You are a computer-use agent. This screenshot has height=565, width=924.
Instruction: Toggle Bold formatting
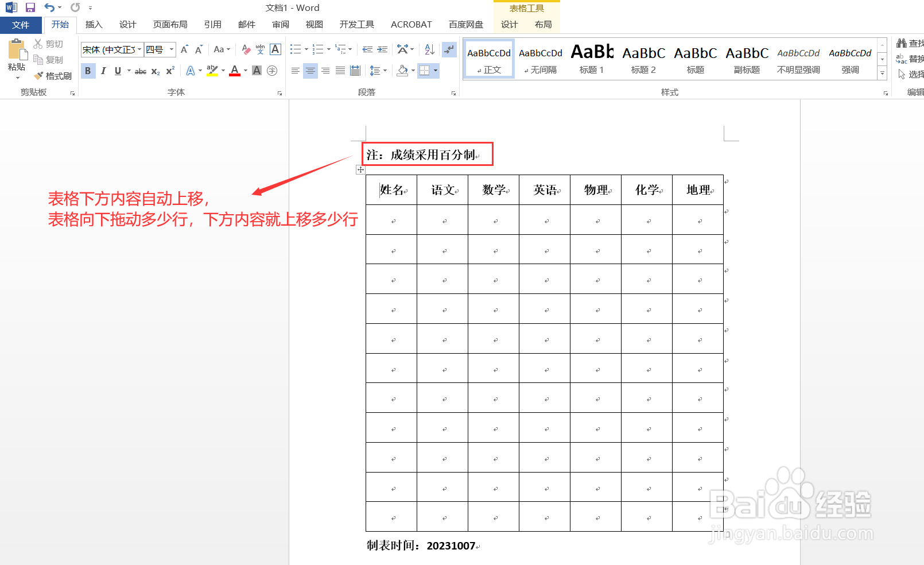coord(88,71)
